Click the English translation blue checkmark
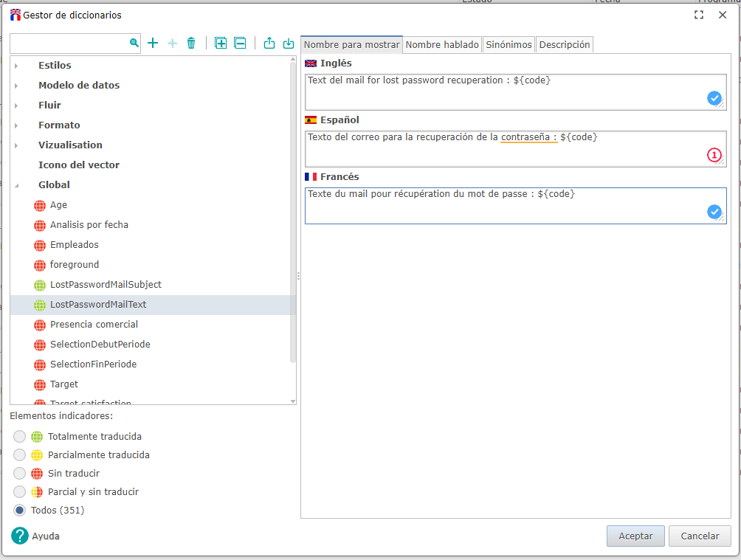 pos(714,98)
